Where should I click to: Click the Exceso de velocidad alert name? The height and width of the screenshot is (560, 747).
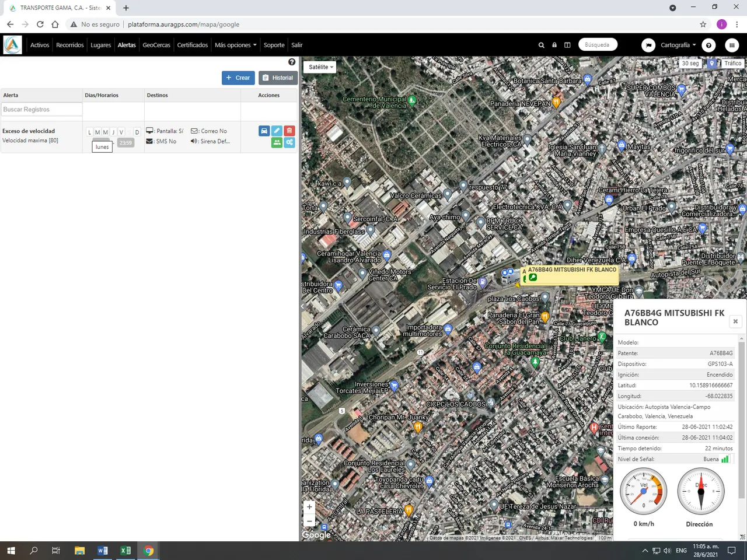[x=29, y=131]
